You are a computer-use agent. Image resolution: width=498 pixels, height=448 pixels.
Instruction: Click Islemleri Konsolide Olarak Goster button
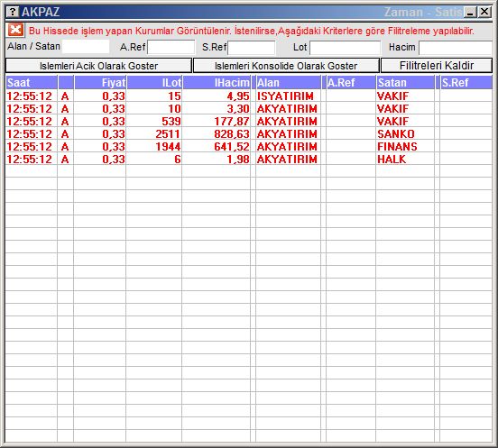(286, 66)
